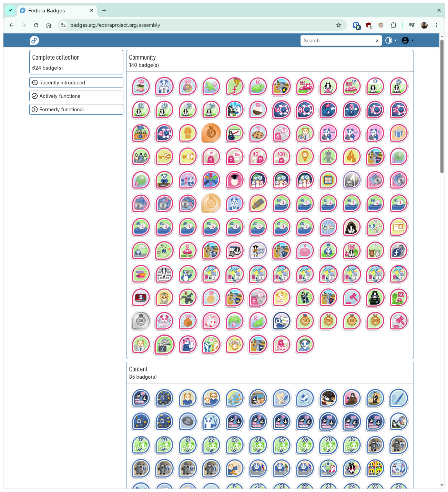Open the USB stick badge
This screenshot has width=448, height=492.
(258, 203)
